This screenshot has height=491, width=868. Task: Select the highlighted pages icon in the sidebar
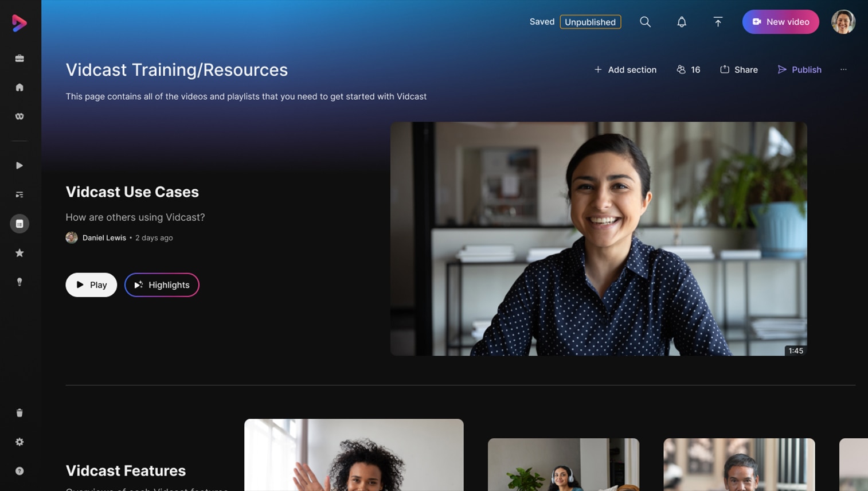coord(19,224)
